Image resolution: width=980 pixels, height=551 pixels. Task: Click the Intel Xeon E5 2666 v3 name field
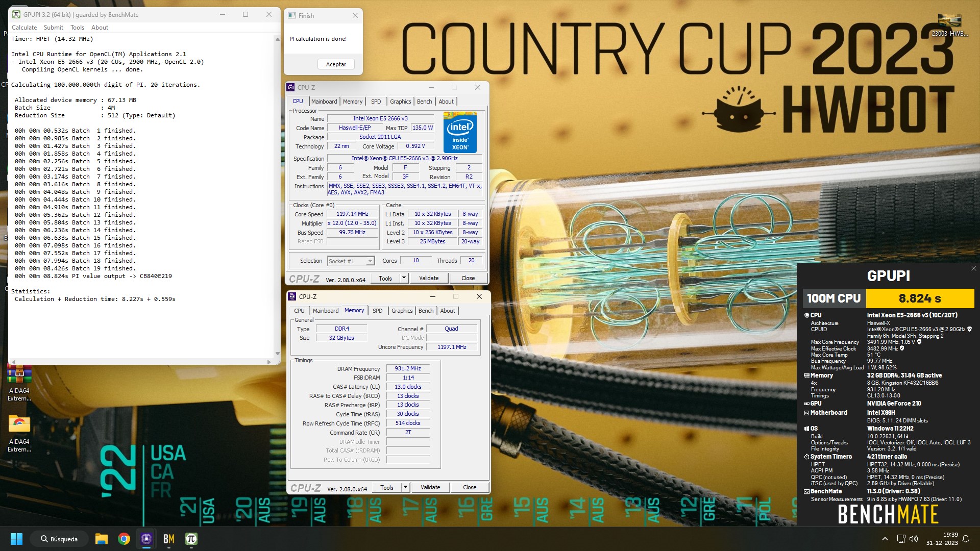point(380,118)
